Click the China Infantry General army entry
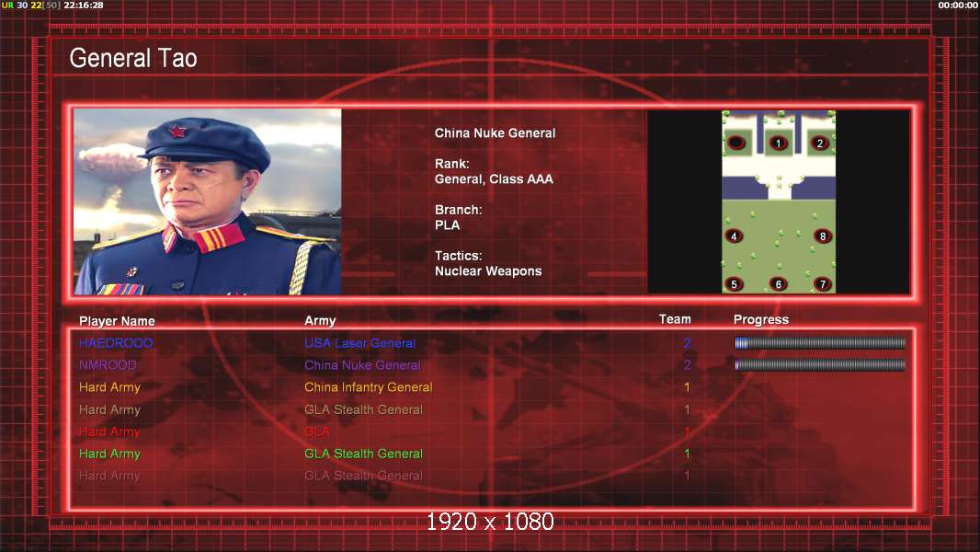Image resolution: width=980 pixels, height=552 pixels. (368, 387)
